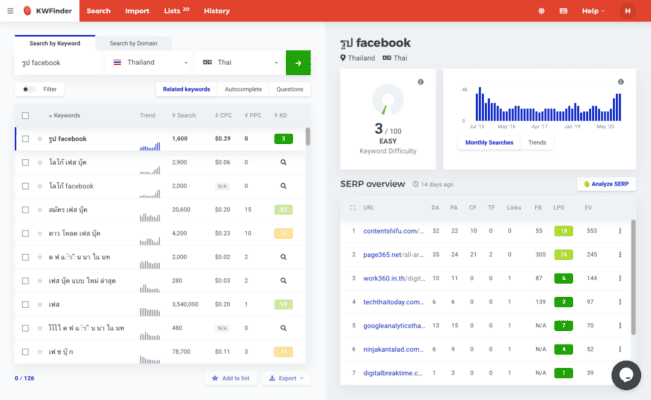Open more options for ninjakantalad.com result

pyautogui.click(x=620, y=349)
